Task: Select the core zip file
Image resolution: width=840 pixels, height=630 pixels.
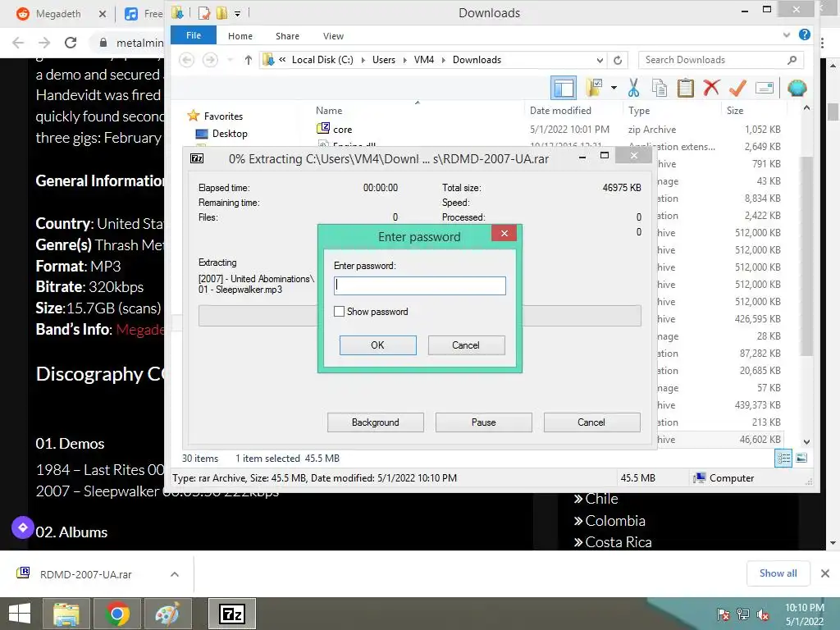Action: 342,129
